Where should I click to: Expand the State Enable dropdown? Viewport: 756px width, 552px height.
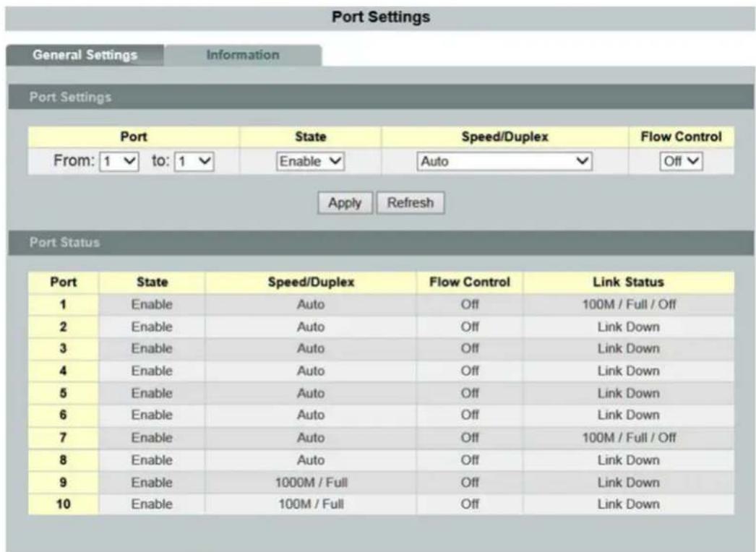click(x=310, y=161)
